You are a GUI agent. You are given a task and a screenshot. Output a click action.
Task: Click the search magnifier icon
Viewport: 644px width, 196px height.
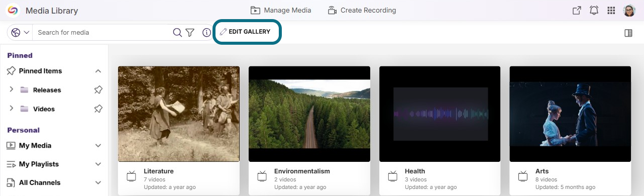coord(177,32)
